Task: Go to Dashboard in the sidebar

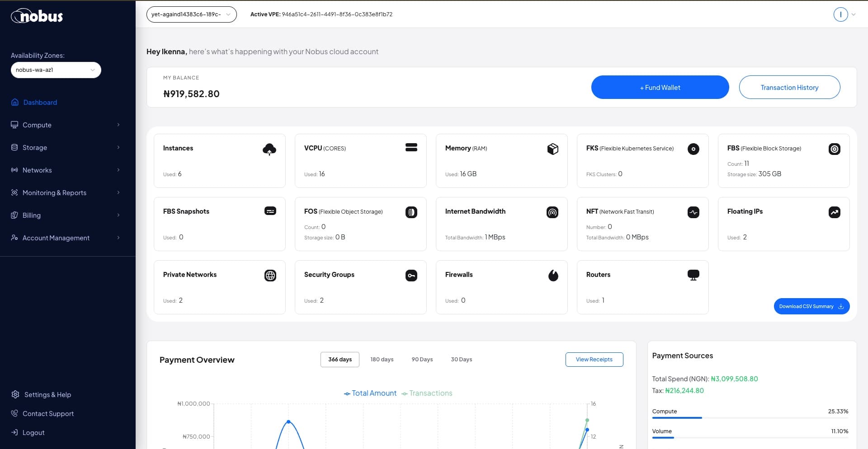Action: tap(40, 102)
